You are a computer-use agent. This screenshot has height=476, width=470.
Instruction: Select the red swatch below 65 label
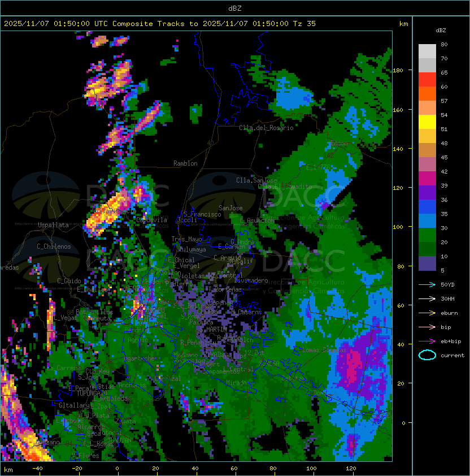click(x=427, y=80)
